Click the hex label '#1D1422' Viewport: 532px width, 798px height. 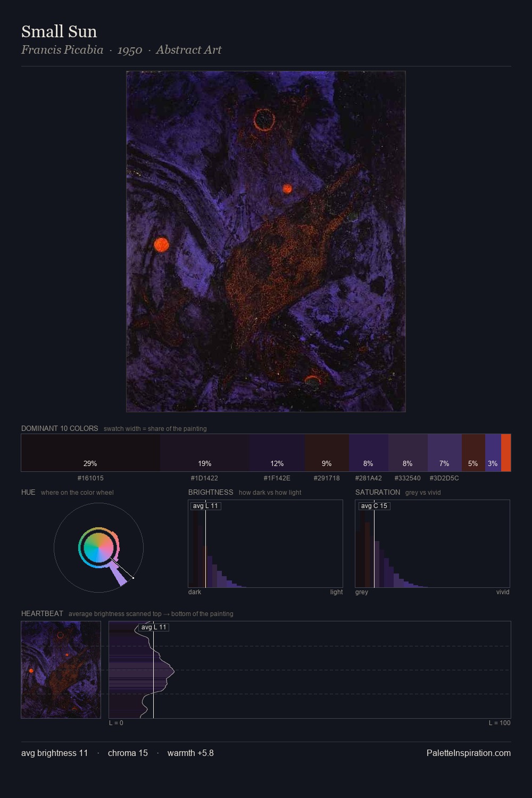204,478
